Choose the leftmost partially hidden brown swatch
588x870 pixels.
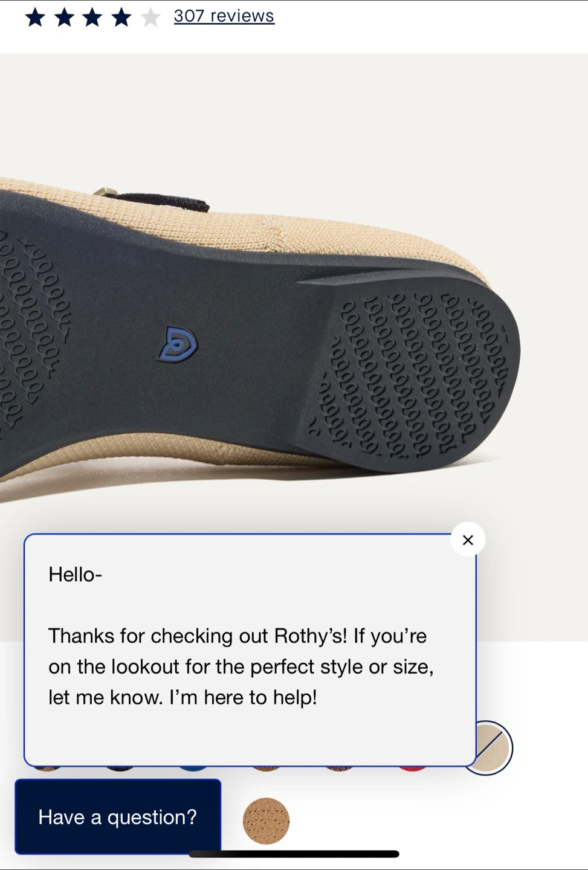point(47,768)
